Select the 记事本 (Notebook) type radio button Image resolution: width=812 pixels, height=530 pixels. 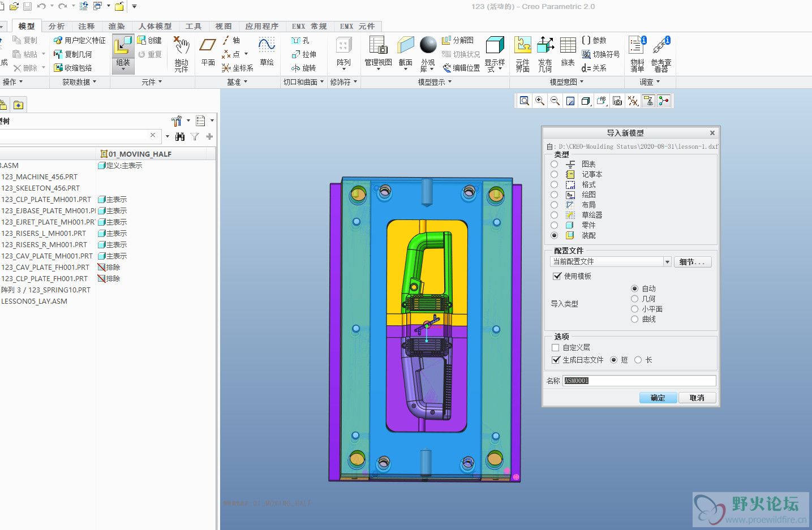554,174
